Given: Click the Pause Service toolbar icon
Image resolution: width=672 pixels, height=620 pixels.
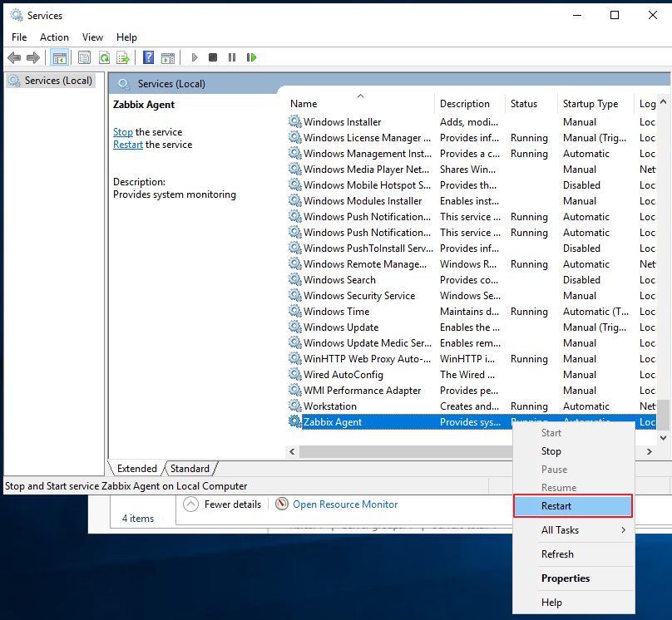Looking at the screenshot, I should tap(232, 57).
